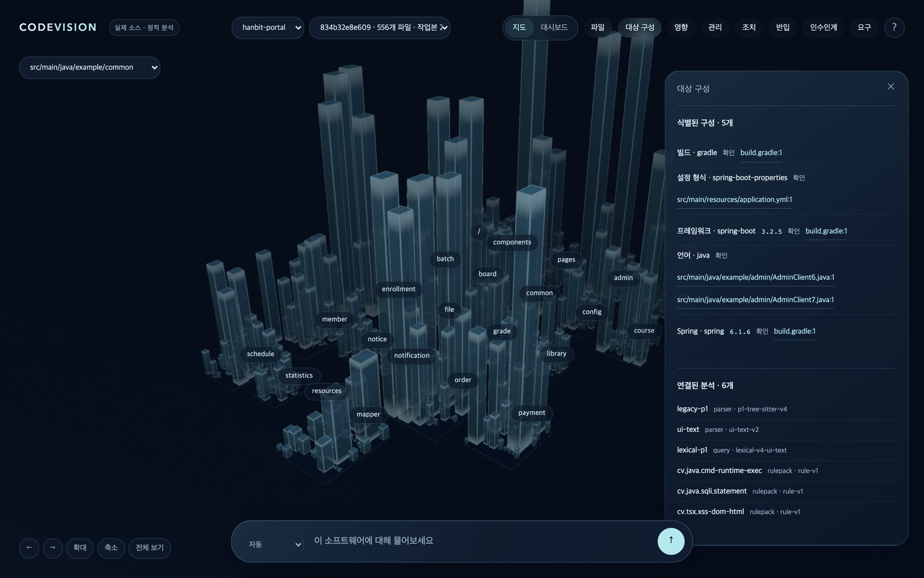
Task: Open the 영향 tab
Action: [x=681, y=28]
